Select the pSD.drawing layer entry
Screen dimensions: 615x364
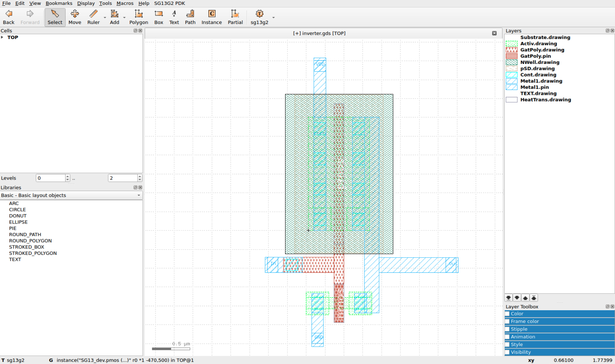pos(537,69)
